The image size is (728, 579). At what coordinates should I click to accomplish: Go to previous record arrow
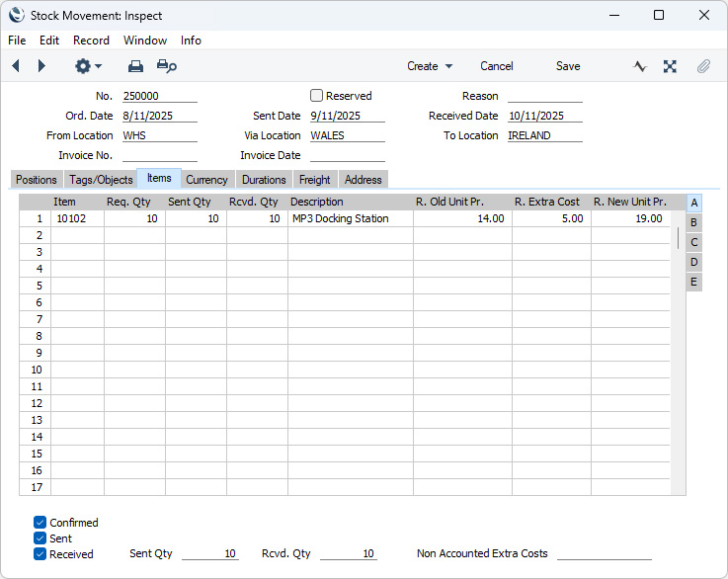16,66
